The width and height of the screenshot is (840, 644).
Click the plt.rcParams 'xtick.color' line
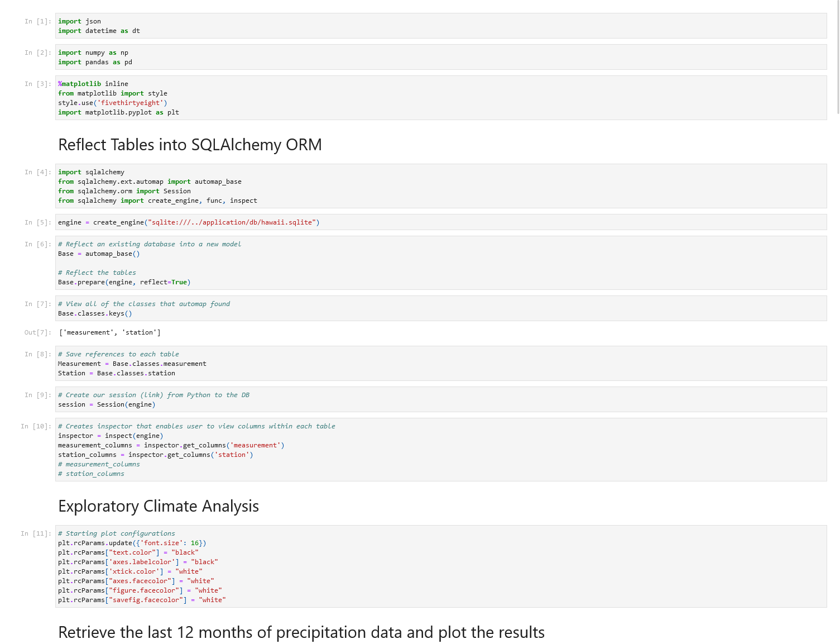click(x=130, y=571)
